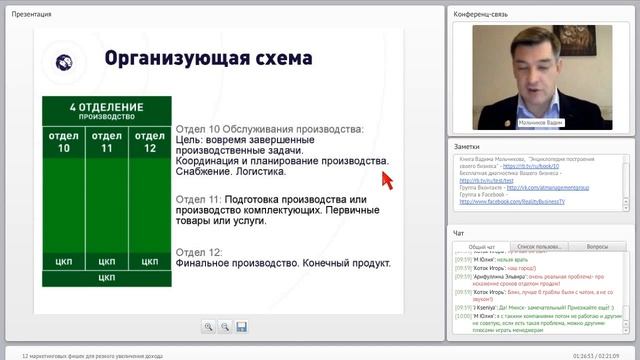Click the Финальное производство. Конечный продукт line
This screenshot has width=640, height=360.
pos(283,263)
